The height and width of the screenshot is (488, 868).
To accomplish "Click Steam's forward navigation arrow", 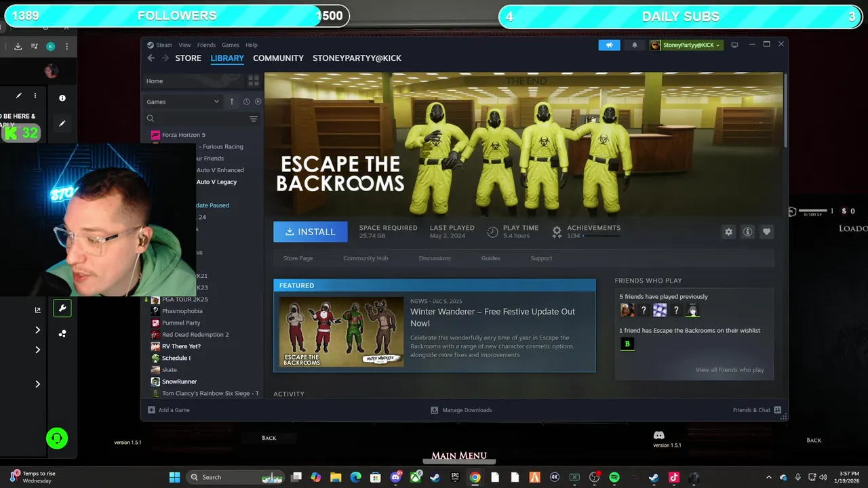I will coord(165,58).
